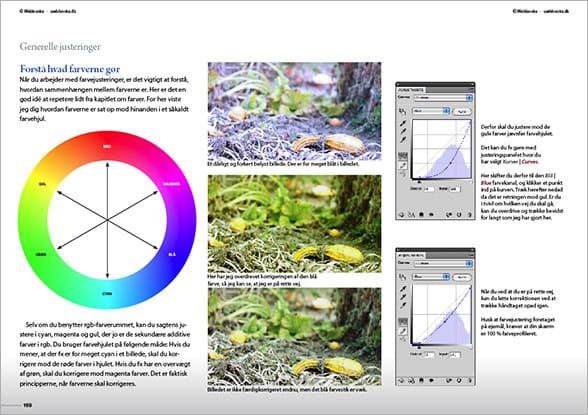Select on-image adjustment tool in lower Curves panel
The width and height of the screenshot is (588, 415).
(402, 277)
